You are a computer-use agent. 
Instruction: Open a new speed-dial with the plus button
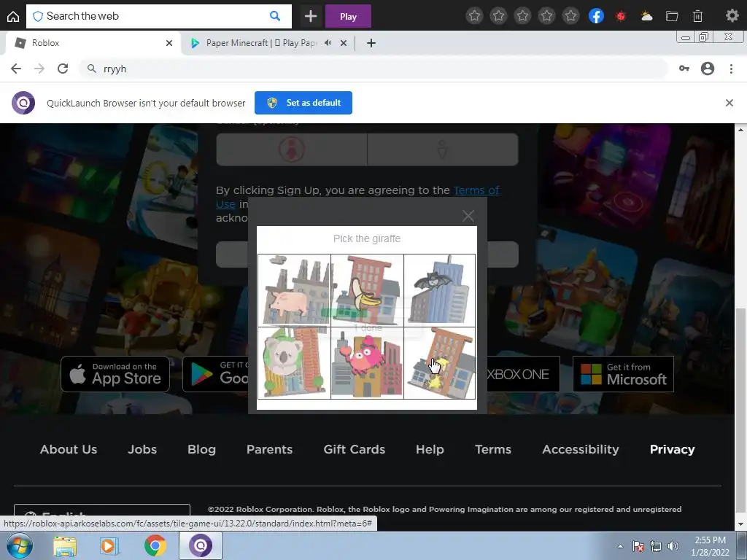[311, 17]
